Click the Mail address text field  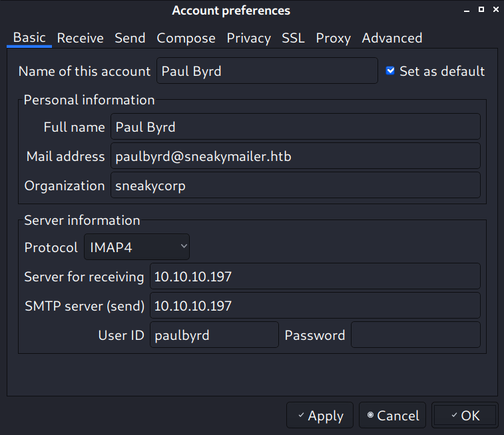point(294,156)
